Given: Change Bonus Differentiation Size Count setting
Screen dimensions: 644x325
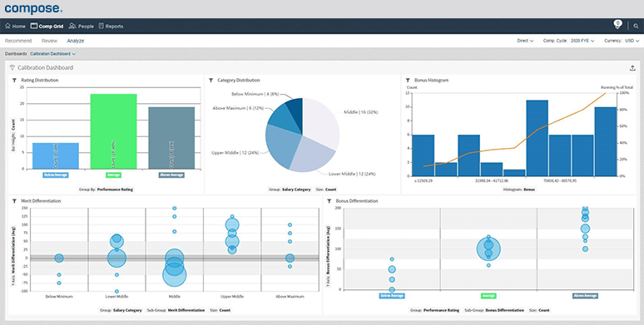Looking at the screenshot, I should click(x=539, y=310).
